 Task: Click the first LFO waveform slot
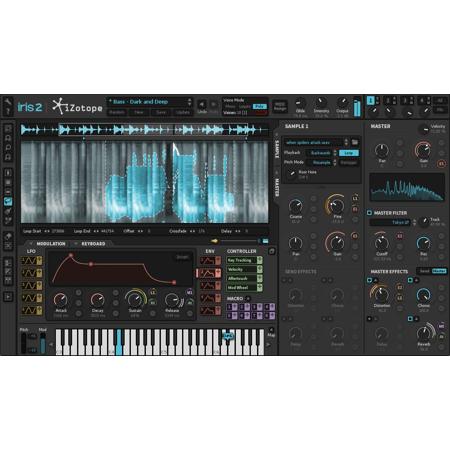click(x=32, y=261)
